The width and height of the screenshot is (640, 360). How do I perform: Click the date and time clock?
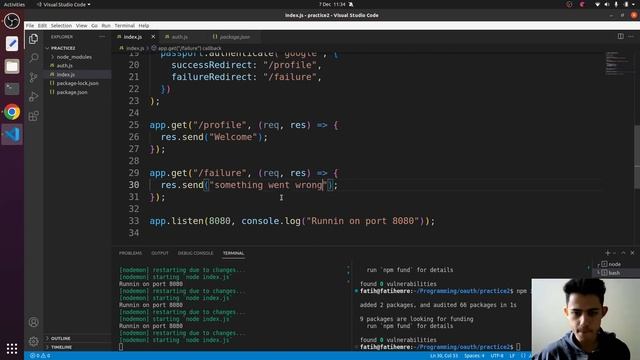pyautogui.click(x=332, y=4)
